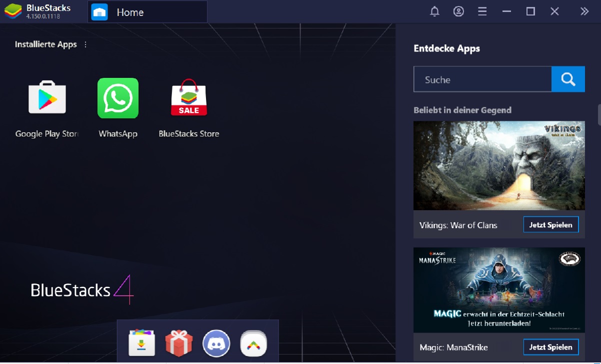Click the 'Beliebt in deiner Gegend' label

click(x=462, y=110)
